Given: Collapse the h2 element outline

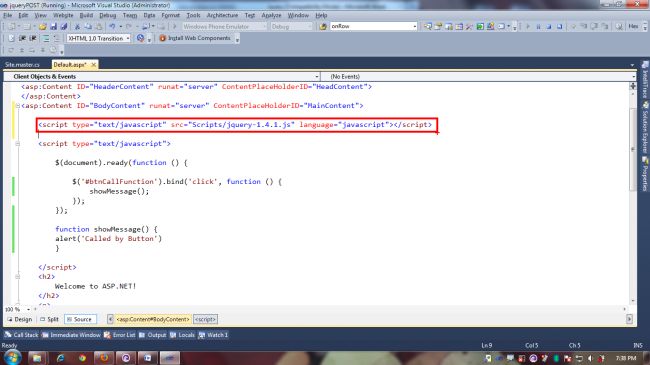Looking at the screenshot, I should pyautogui.click(x=17, y=277).
